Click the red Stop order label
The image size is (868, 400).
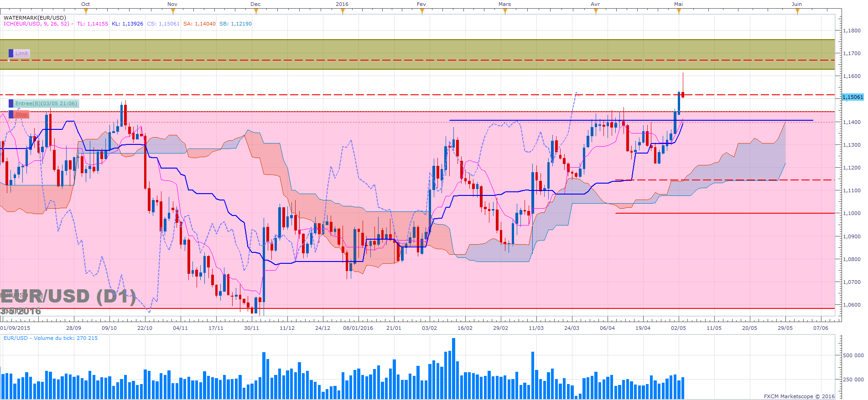(x=21, y=115)
